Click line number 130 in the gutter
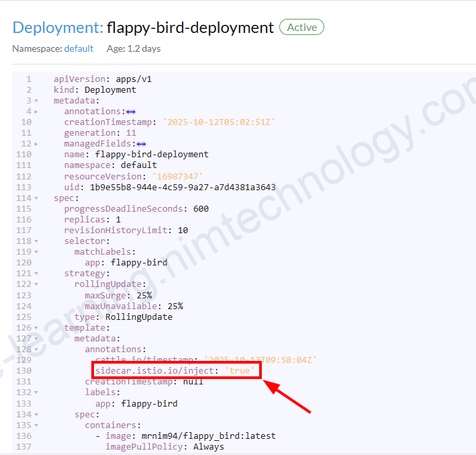This screenshot has height=455, width=476. pyautogui.click(x=23, y=371)
